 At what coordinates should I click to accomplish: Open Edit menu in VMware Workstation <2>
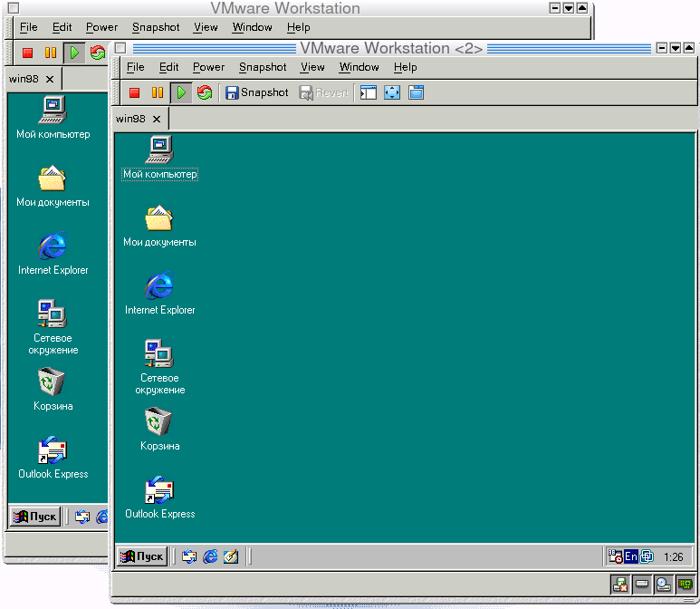(168, 67)
